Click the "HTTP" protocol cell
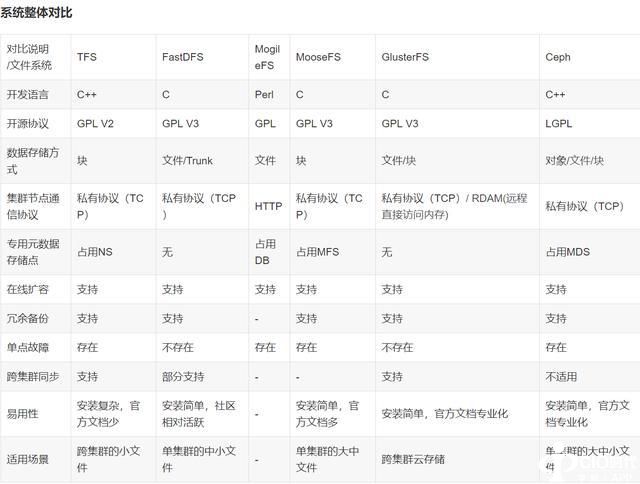Image resolution: width=640 pixels, height=484 pixels. point(268,206)
